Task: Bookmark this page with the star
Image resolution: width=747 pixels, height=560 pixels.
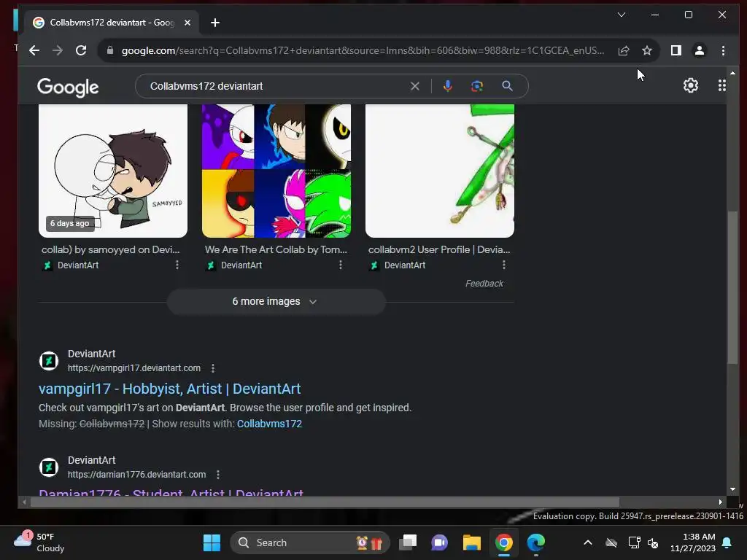Action: click(x=647, y=50)
